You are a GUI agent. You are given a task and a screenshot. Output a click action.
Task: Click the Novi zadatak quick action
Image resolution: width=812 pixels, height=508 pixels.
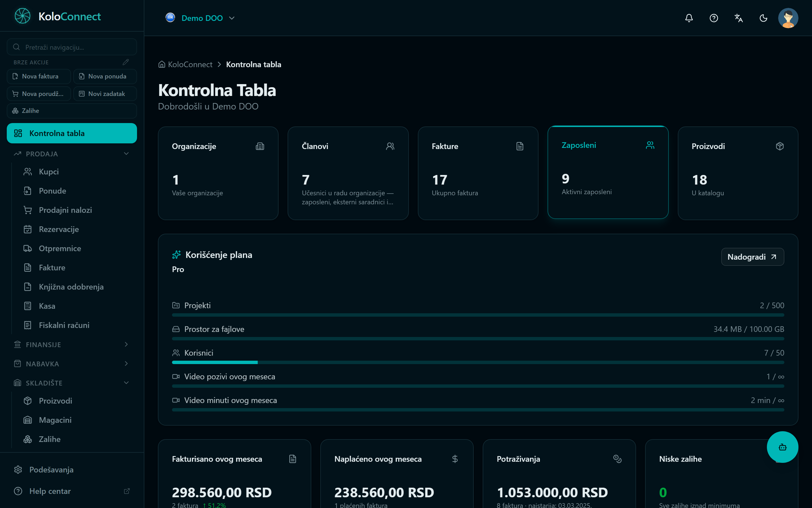click(105, 94)
